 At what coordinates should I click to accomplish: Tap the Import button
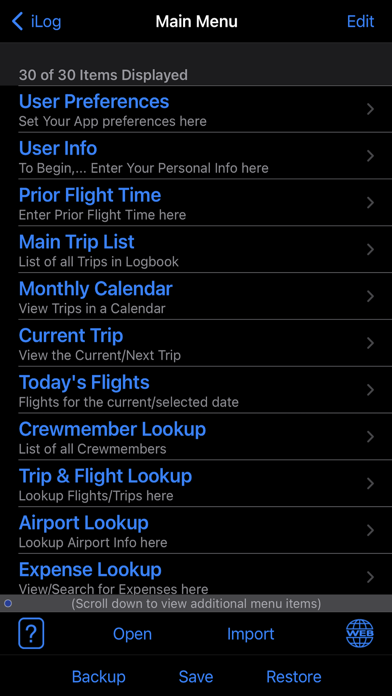(x=250, y=634)
